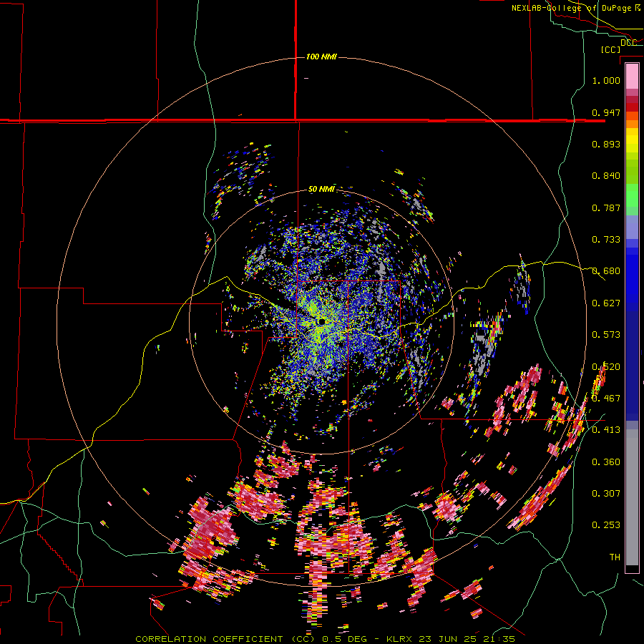Pick the light pink top segment of the color bar

632,77
